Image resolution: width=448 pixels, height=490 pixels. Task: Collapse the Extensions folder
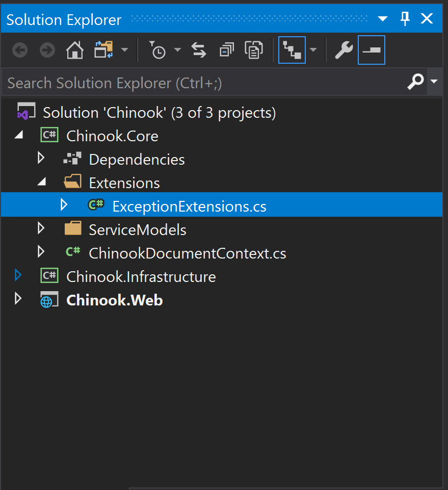pos(42,182)
